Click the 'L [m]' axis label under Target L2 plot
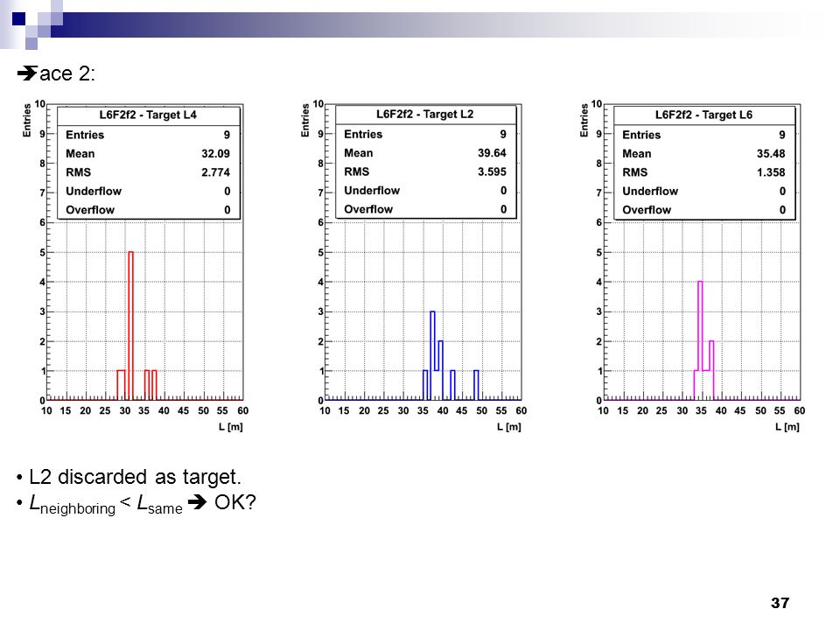Image resolution: width=840 pixels, height=630 pixels. point(509,427)
